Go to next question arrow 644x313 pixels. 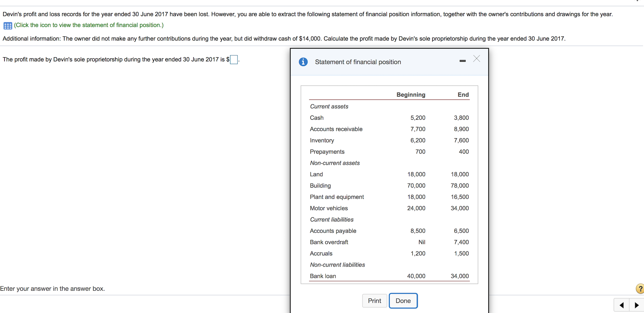(637, 305)
